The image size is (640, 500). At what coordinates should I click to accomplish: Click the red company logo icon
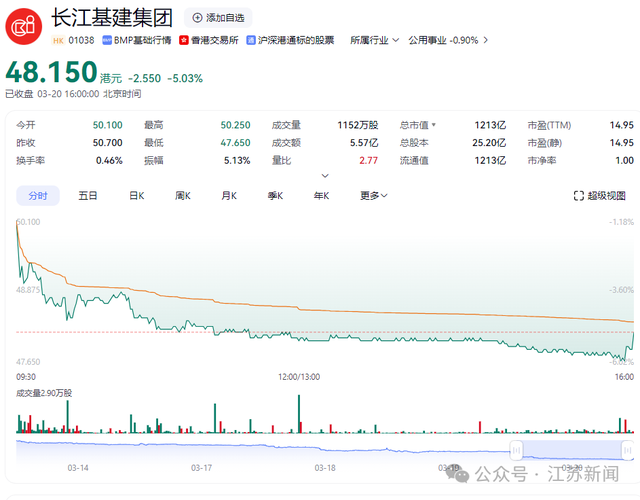pos(24,26)
